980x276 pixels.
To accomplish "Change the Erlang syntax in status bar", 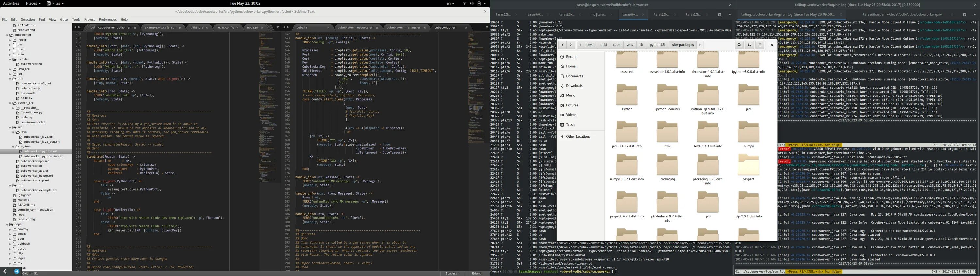I will coord(477,273).
